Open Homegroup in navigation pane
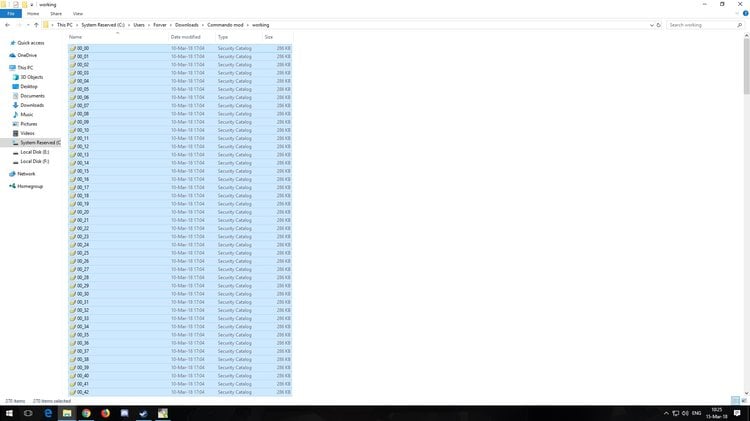Screen dimensions: 750x421 (x=30, y=187)
